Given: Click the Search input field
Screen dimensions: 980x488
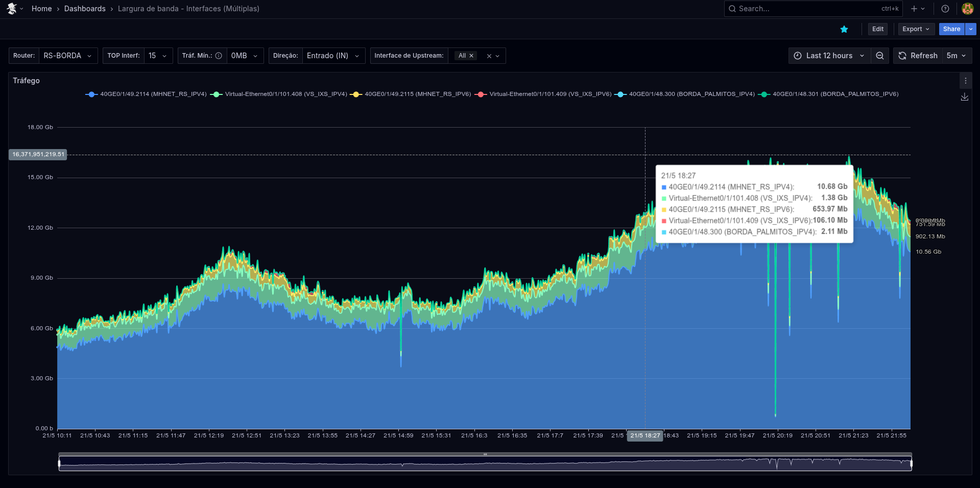Looking at the screenshot, I should click(x=807, y=9).
